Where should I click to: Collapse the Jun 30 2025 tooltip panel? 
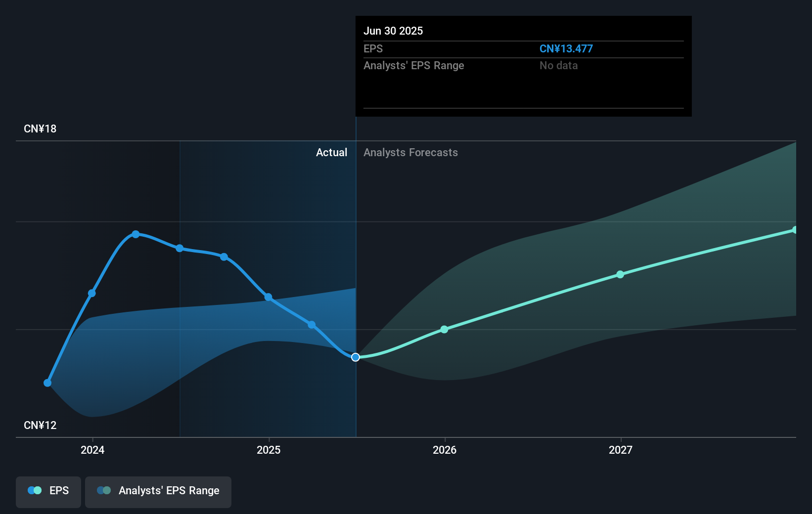coord(393,31)
